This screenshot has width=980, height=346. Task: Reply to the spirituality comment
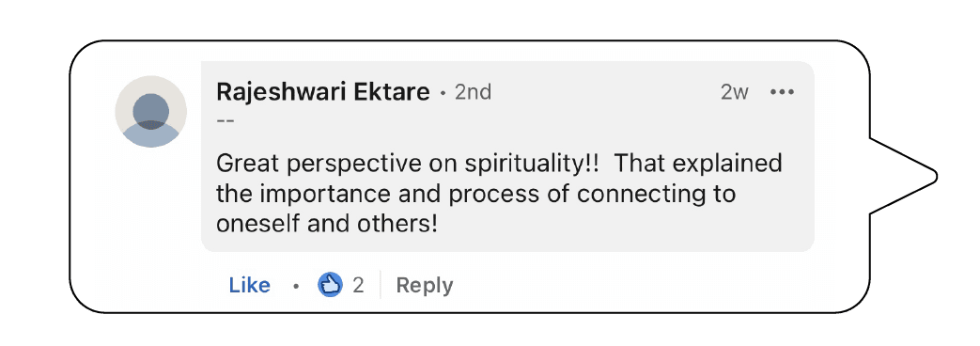[425, 285]
